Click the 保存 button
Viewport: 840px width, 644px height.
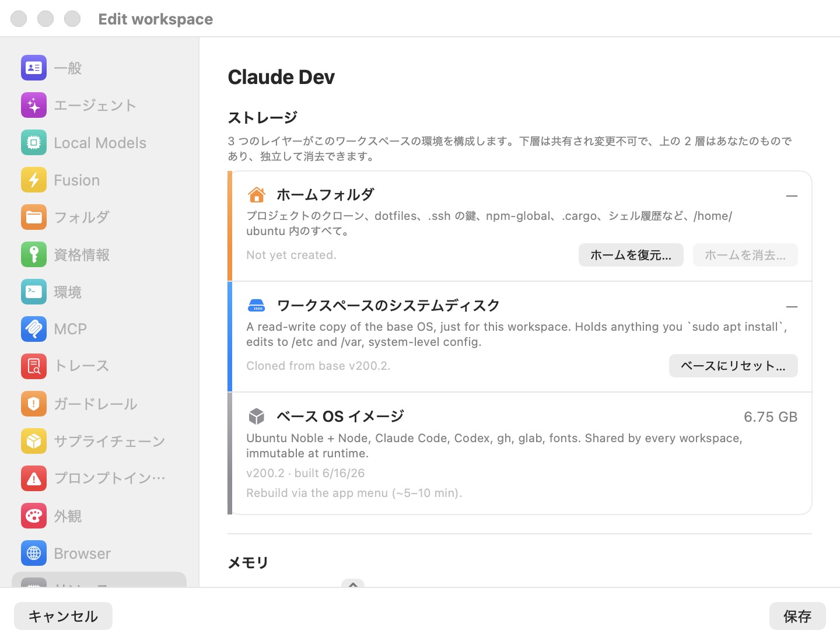[x=797, y=616]
